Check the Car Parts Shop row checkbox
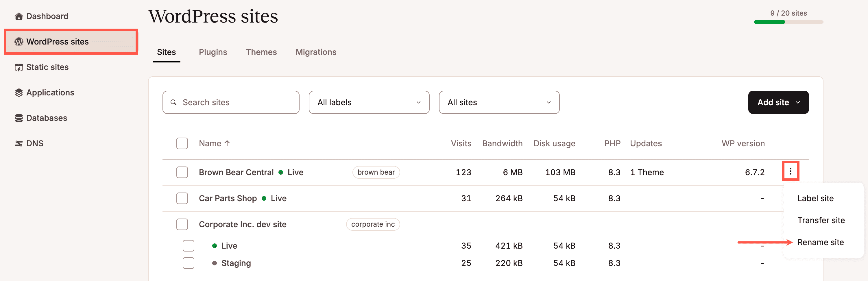868x281 pixels. coord(182,198)
